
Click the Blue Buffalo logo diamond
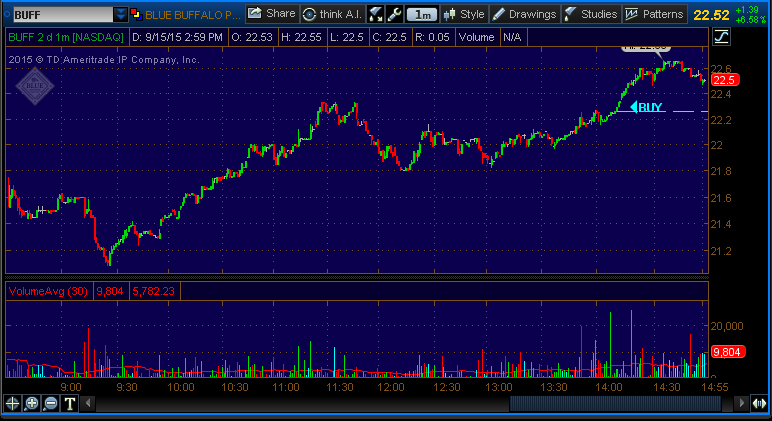coord(34,86)
